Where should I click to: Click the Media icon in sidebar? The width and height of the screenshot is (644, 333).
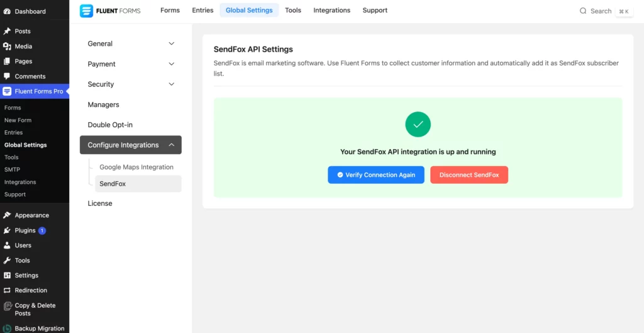pos(7,47)
